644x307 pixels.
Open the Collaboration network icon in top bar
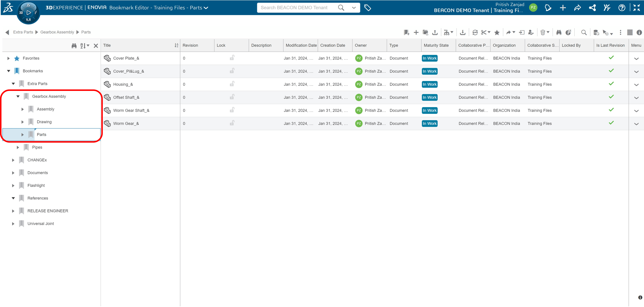[x=592, y=8]
